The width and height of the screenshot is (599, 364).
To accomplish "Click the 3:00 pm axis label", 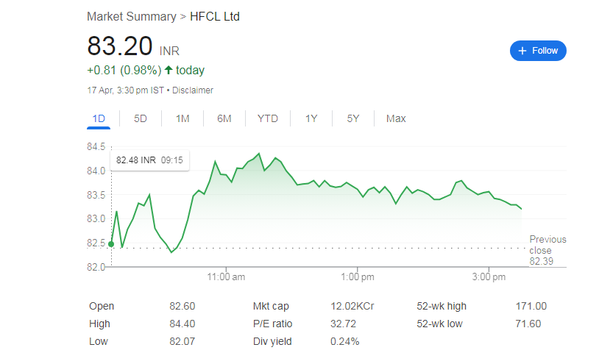I will (x=489, y=277).
